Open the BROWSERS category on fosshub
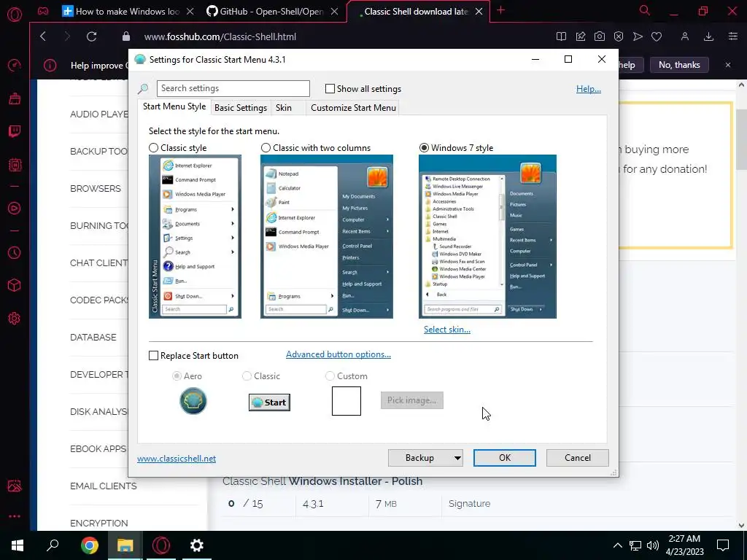This screenshot has height=560, width=747. coord(96,189)
